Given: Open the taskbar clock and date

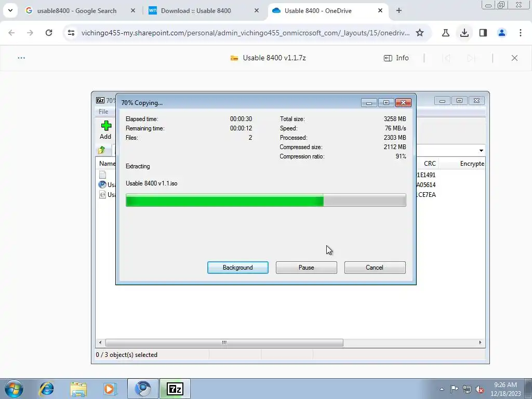Looking at the screenshot, I should point(505,389).
